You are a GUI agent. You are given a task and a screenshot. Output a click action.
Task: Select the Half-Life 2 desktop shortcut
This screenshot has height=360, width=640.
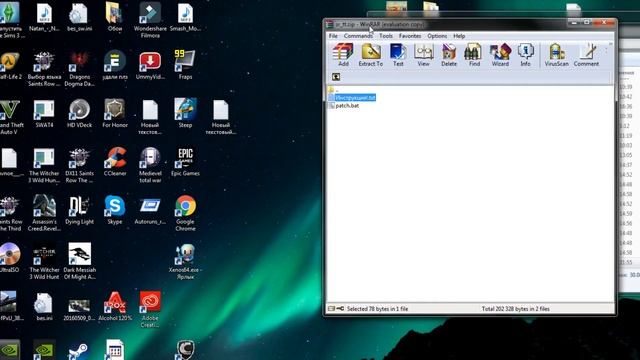pos(10,64)
